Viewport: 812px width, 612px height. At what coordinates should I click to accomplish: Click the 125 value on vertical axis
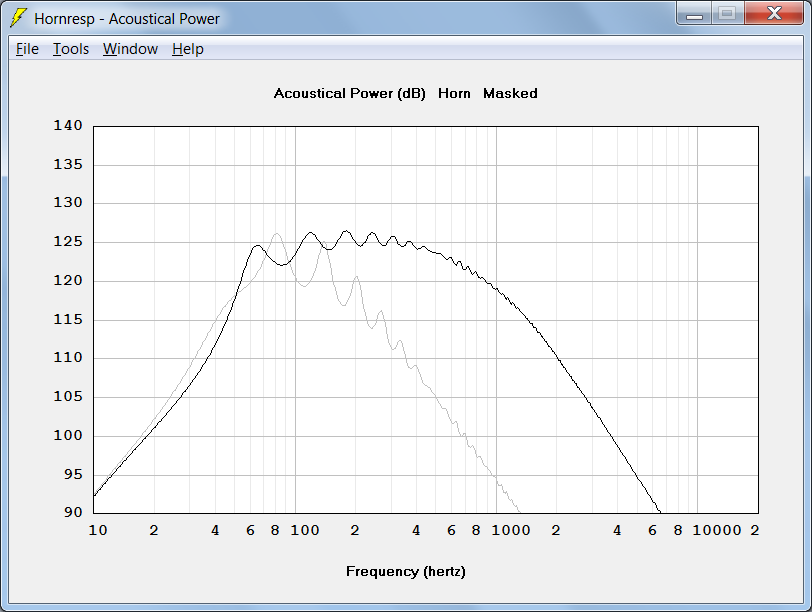point(68,242)
